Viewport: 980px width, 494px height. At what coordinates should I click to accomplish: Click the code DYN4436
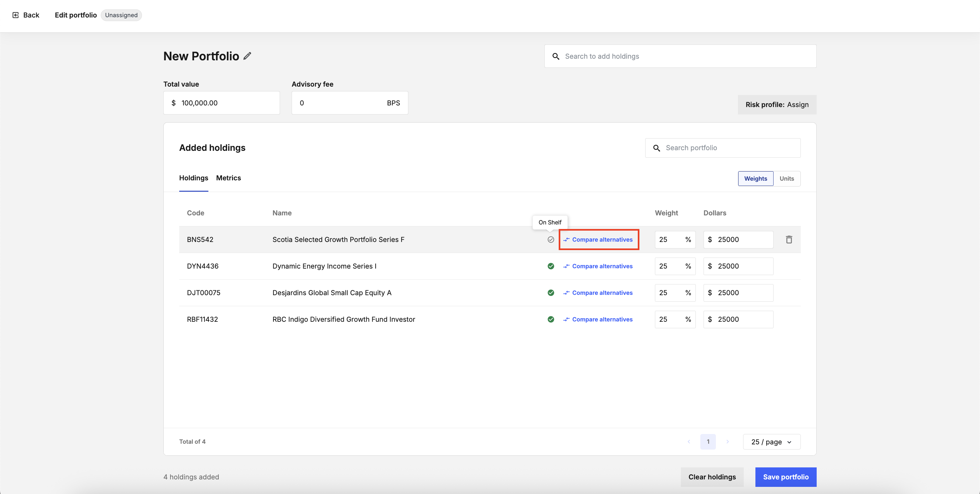pyautogui.click(x=203, y=266)
